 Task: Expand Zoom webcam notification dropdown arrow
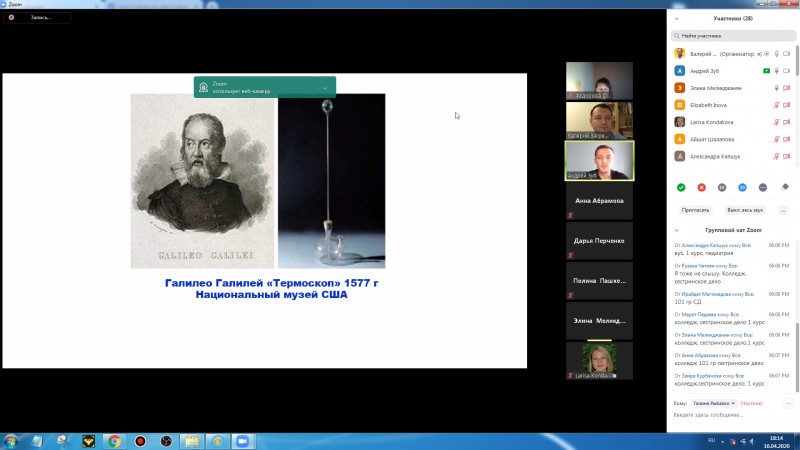pos(325,88)
